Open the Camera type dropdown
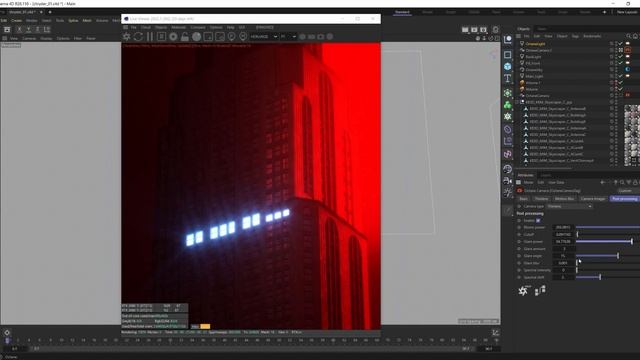640x360 pixels. [x=569, y=207]
